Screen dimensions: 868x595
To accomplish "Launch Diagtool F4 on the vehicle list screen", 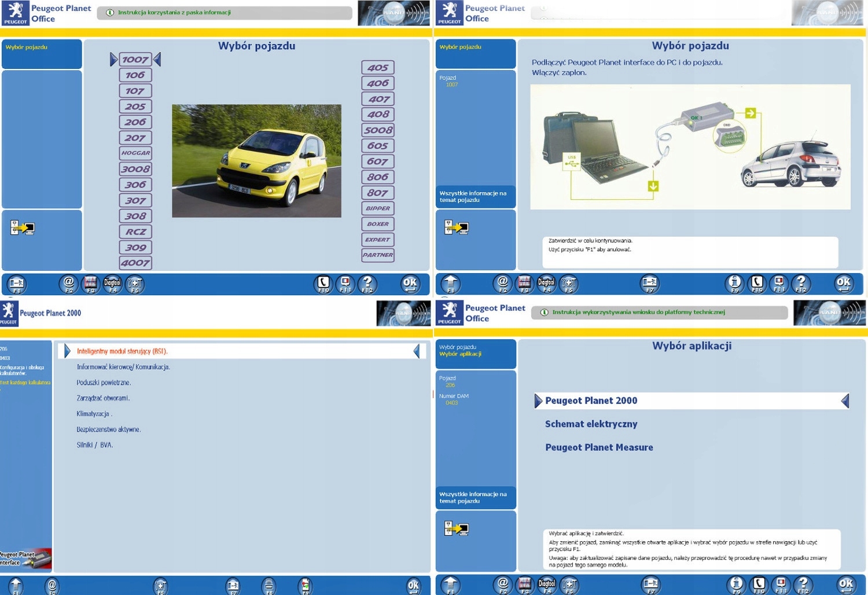I will (x=112, y=284).
